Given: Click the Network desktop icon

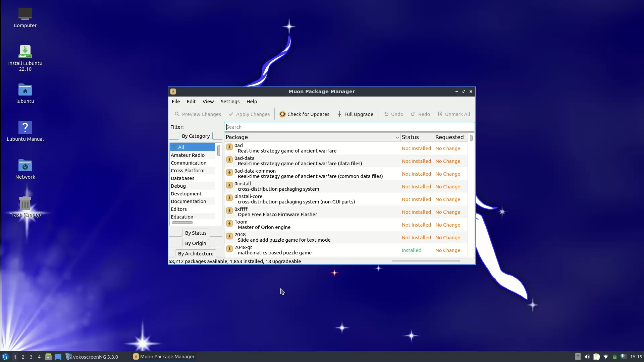Looking at the screenshot, I should pyautogui.click(x=25, y=169).
